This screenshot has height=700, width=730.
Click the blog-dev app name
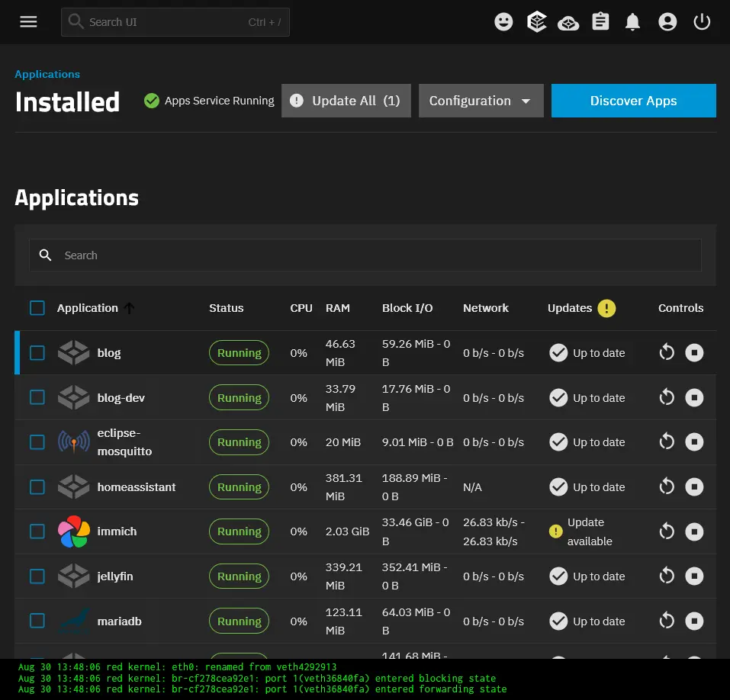(x=121, y=397)
